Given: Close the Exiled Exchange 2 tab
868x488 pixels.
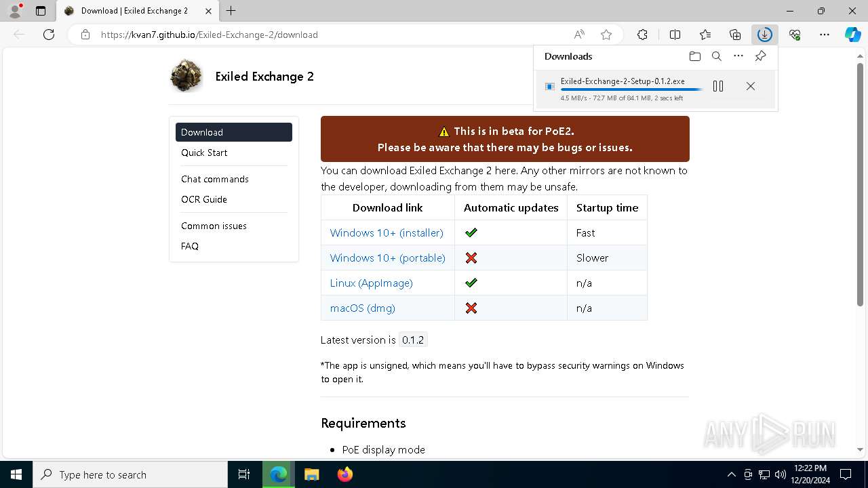Looking at the screenshot, I should (x=208, y=11).
